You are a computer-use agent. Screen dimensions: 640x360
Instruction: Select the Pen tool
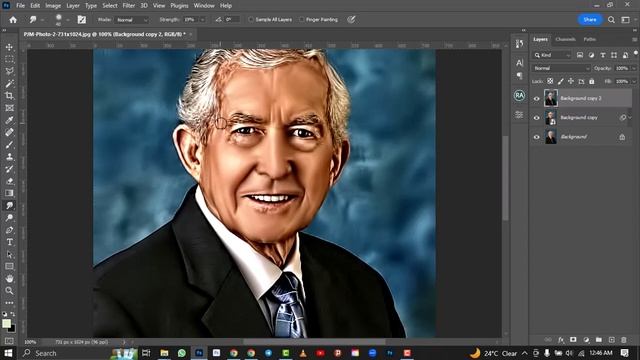(9, 230)
